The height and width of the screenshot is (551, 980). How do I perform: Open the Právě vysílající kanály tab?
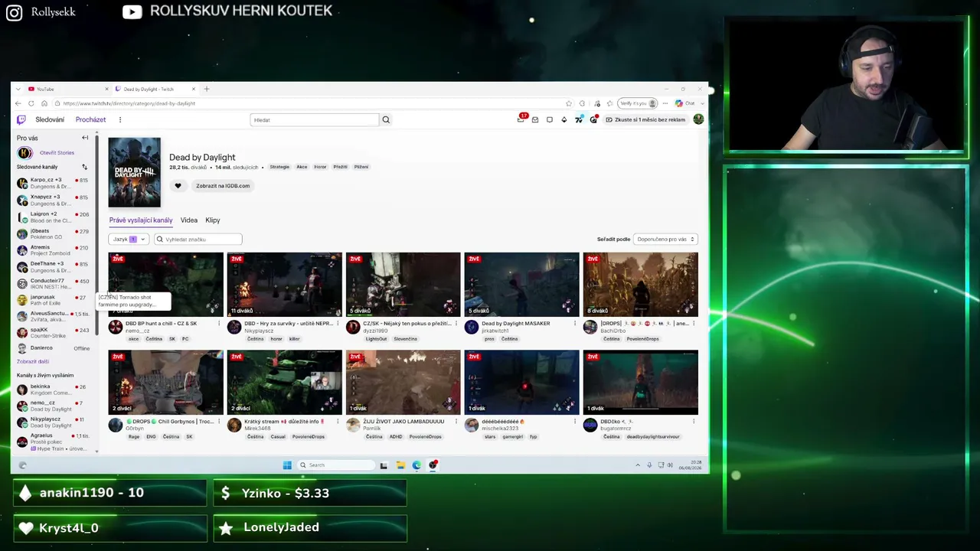(141, 220)
